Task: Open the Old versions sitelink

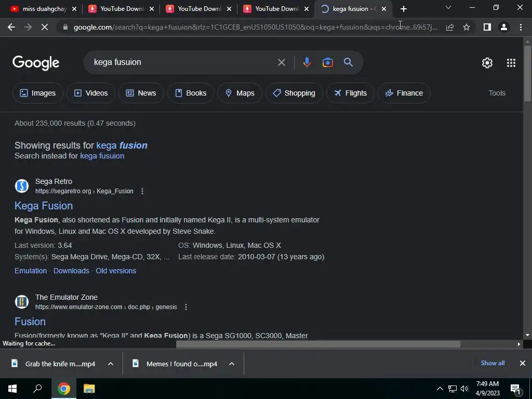Action: pyautogui.click(x=116, y=271)
